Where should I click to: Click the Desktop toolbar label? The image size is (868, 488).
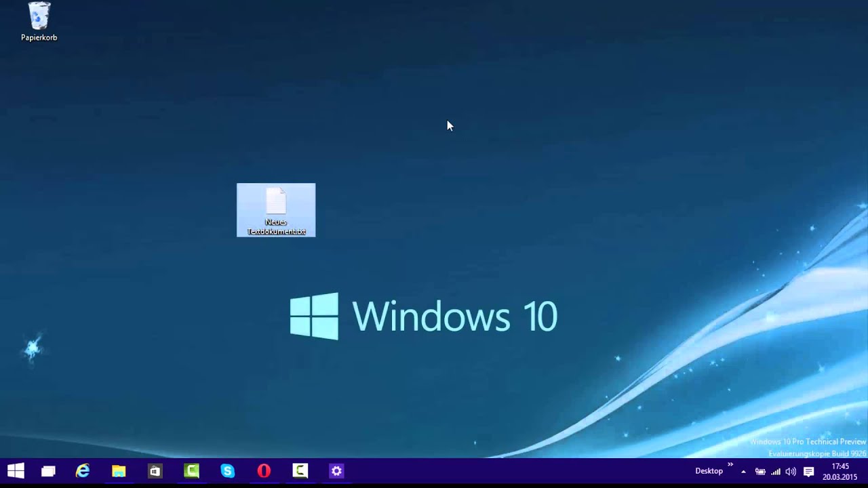click(x=709, y=471)
